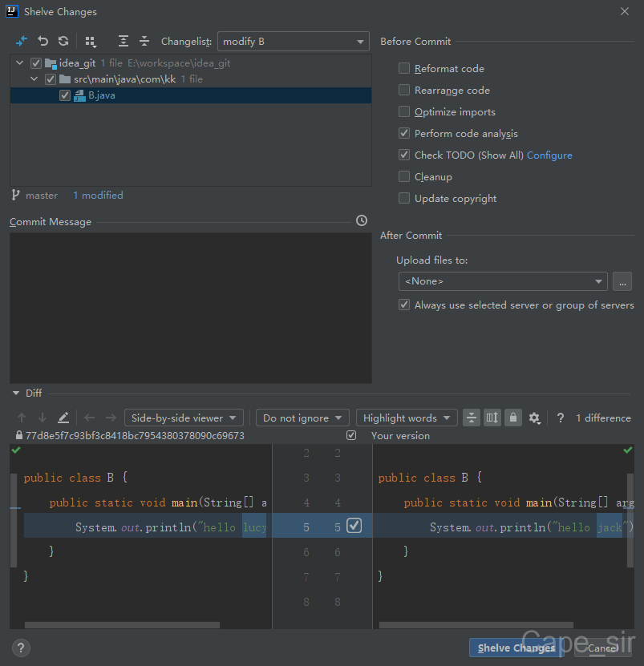Viewport: 644px width, 666px height.
Task: Toggle the src\main\java\com\kk folder checkbox
Action: [x=51, y=79]
